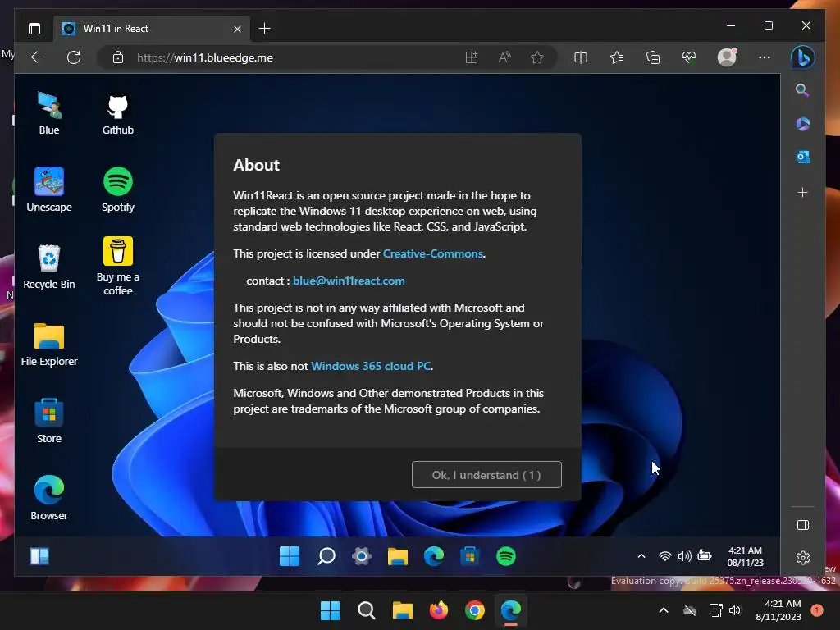
Task: Open the Windows 365 cloud PC link
Action: [371, 366]
